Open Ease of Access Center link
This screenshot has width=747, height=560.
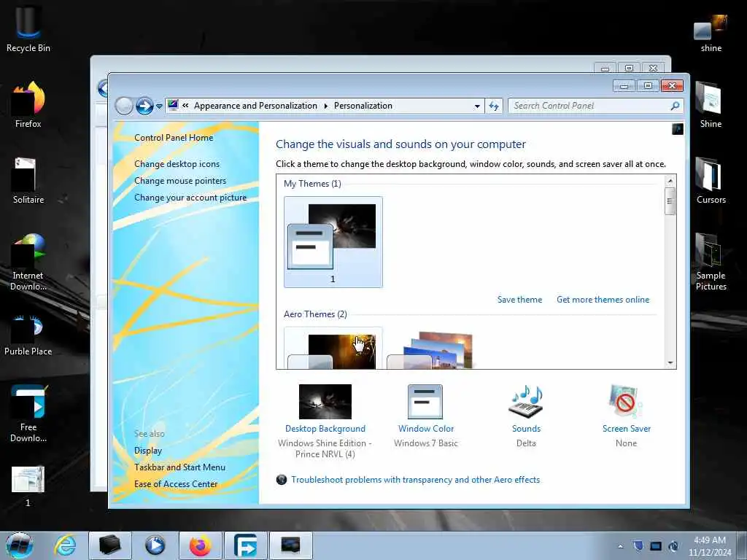175,484
